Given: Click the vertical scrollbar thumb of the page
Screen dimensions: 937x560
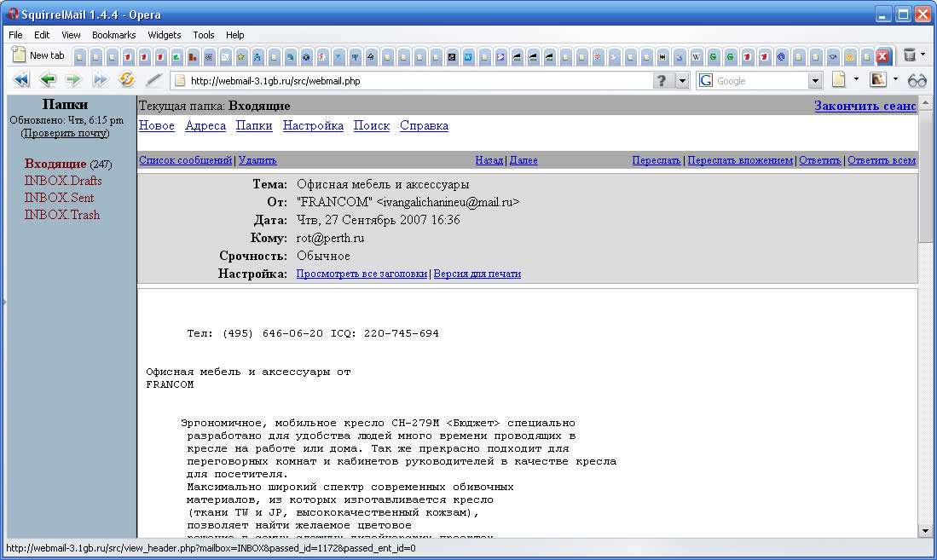Looking at the screenshot, I should click(x=926, y=196).
